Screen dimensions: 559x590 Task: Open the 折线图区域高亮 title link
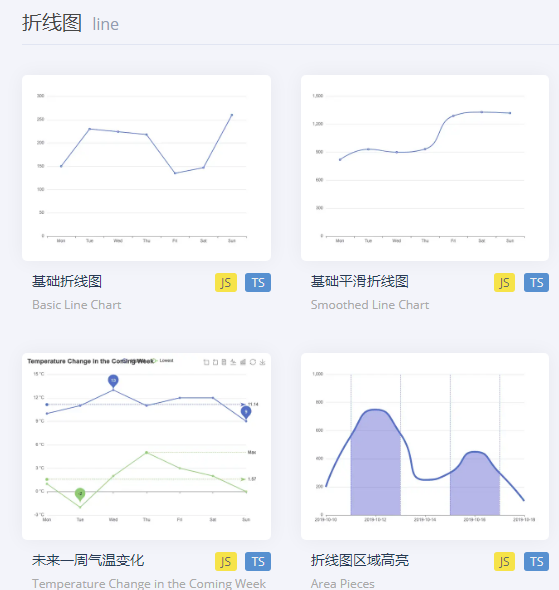360,560
